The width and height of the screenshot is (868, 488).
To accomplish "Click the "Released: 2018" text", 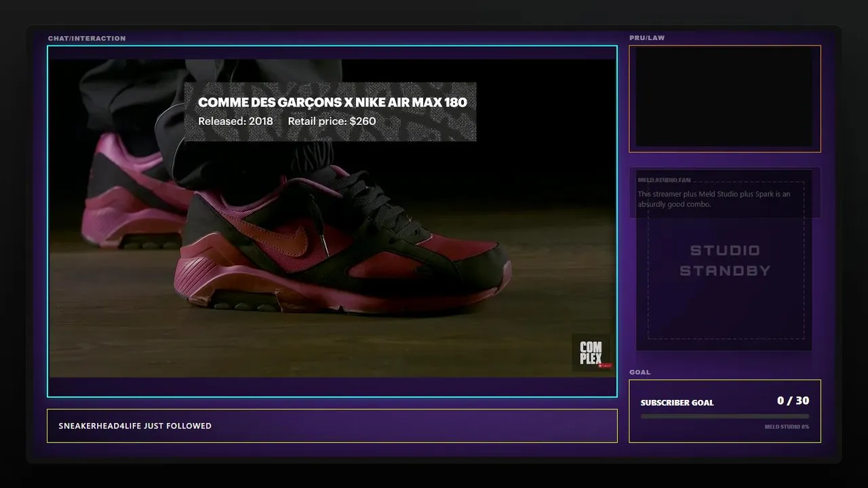I will pyautogui.click(x=235, y=121).
